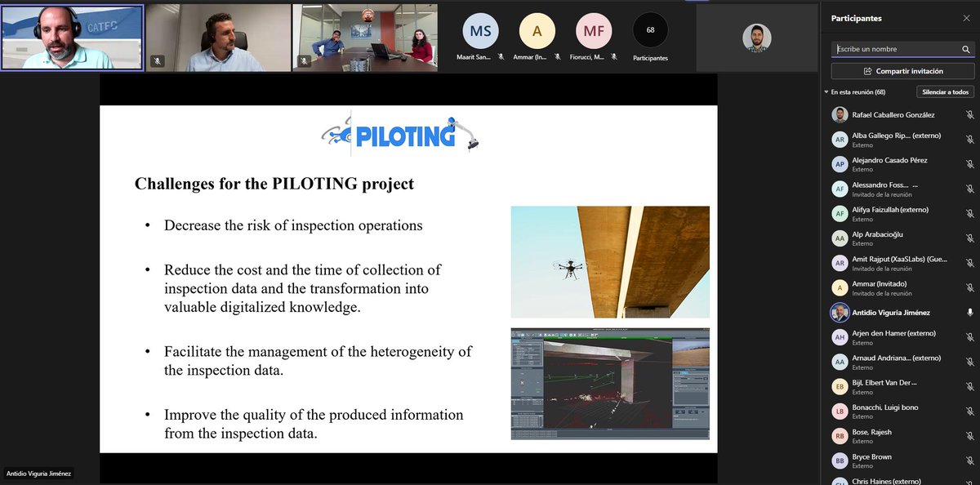Select Chris Haines (externo) participant
This screenshot has width=980, height=485.
[x=902, y=481]
